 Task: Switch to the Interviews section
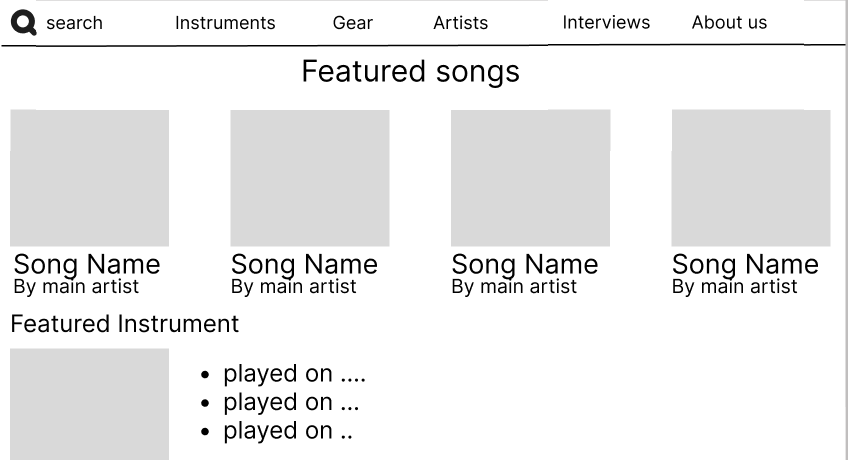pyautogui.click(x=606, y=22)
